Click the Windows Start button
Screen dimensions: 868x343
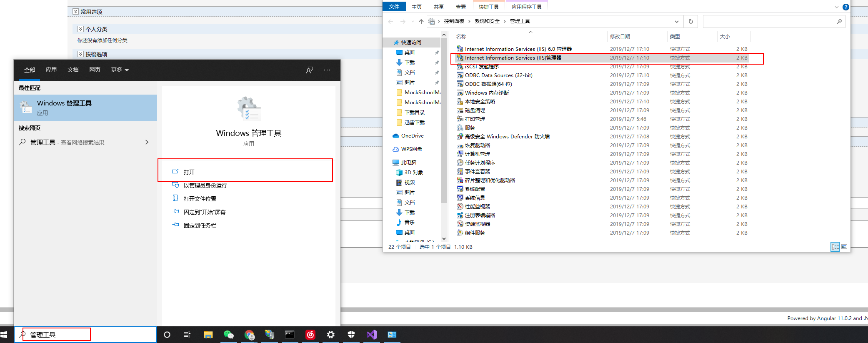[x=4, y=335]
